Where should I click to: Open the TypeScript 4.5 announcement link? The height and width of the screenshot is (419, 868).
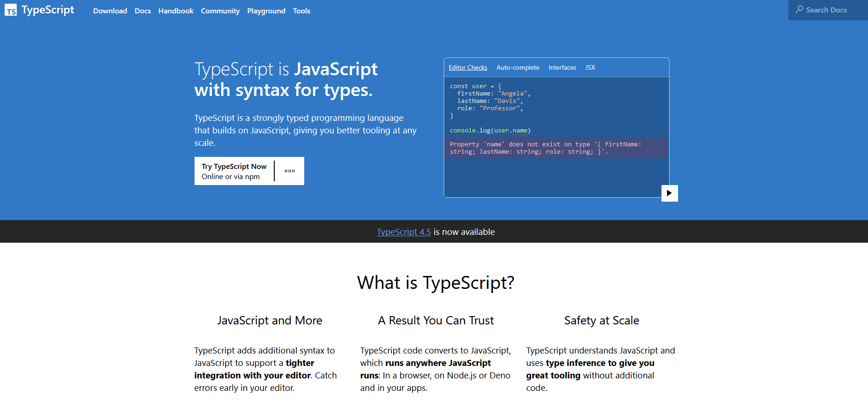(x=404, y=232)
